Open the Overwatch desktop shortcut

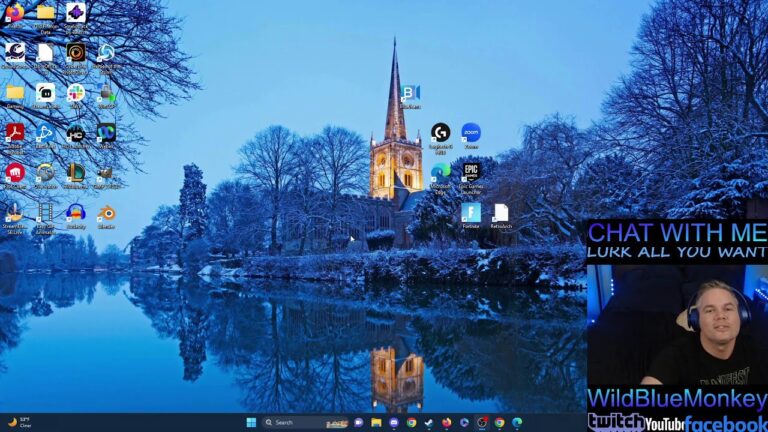click(x=45, y=176)
